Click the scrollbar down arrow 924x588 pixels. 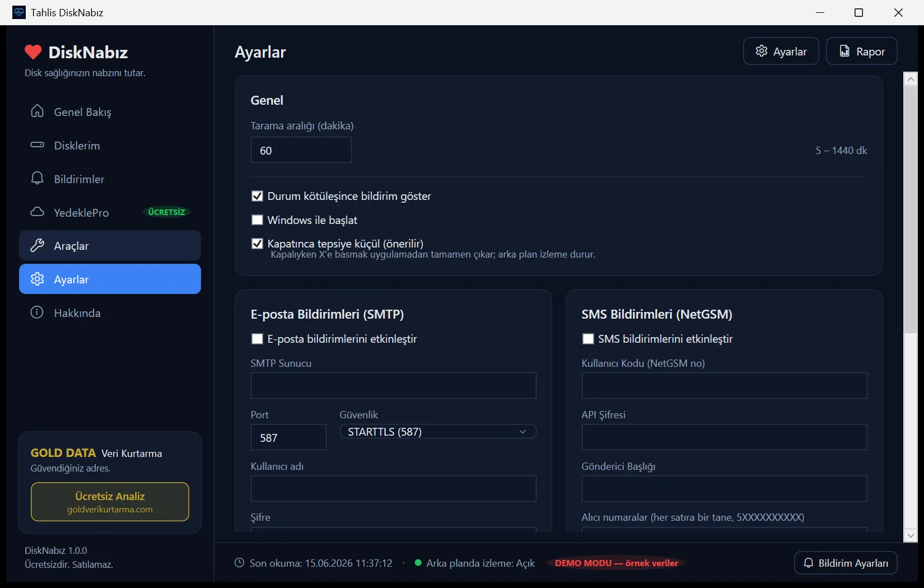[x=911, y=535]
